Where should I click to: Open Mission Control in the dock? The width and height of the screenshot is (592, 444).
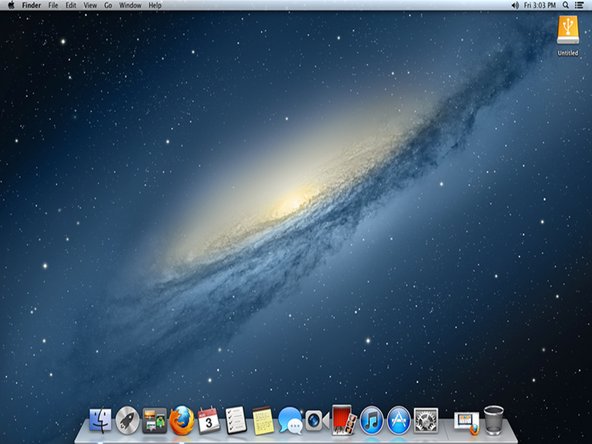(x=155, y=420)
